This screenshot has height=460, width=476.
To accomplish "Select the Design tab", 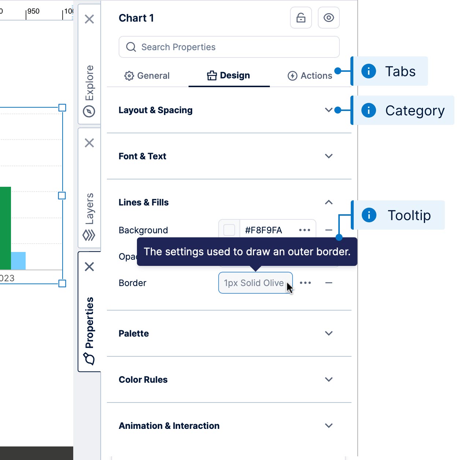I will [x=229, y=75].
